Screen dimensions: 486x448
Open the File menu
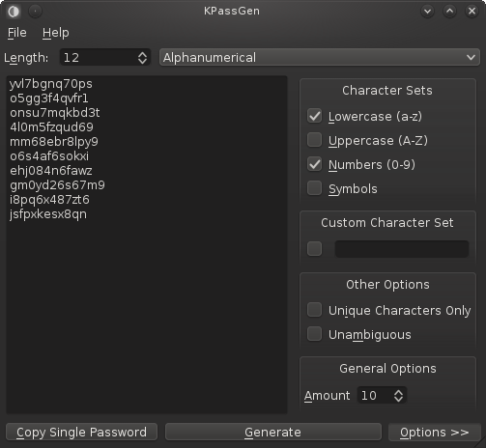point(17,33)
